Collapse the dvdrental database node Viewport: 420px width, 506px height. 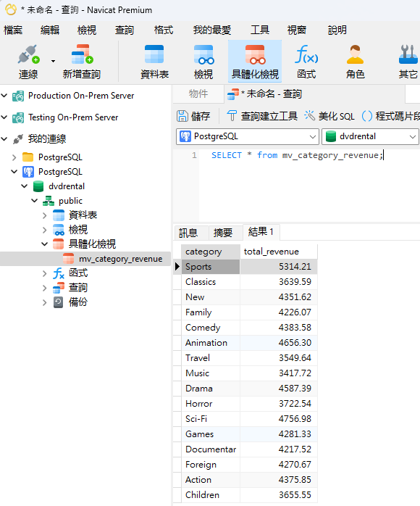(x=25, y=186)
